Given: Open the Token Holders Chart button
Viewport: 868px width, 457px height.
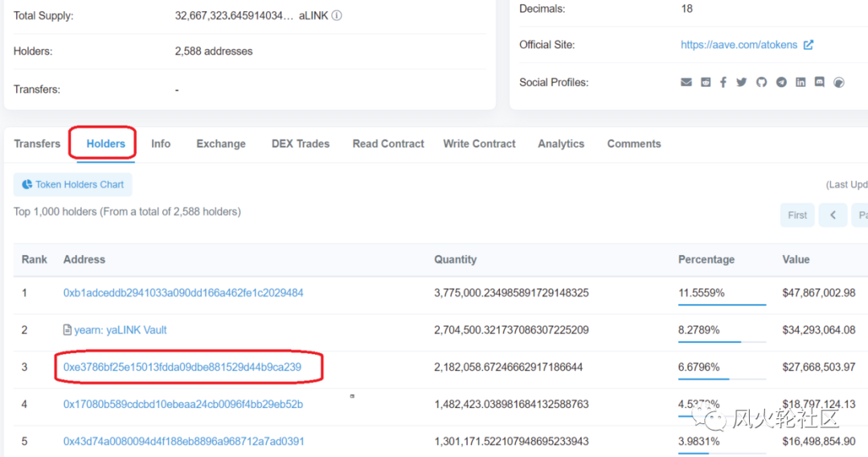Looking at the screenshot, I should 73,184.
